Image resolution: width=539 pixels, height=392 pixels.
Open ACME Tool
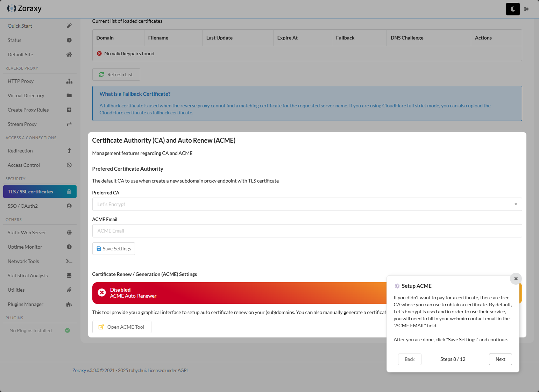tap(122, 327)
